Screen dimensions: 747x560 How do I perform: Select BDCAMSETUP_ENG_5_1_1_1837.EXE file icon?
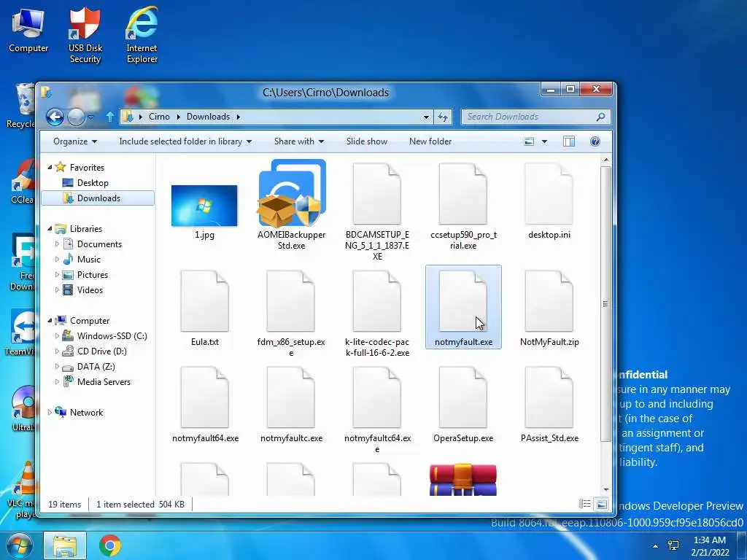click(377, 194)
